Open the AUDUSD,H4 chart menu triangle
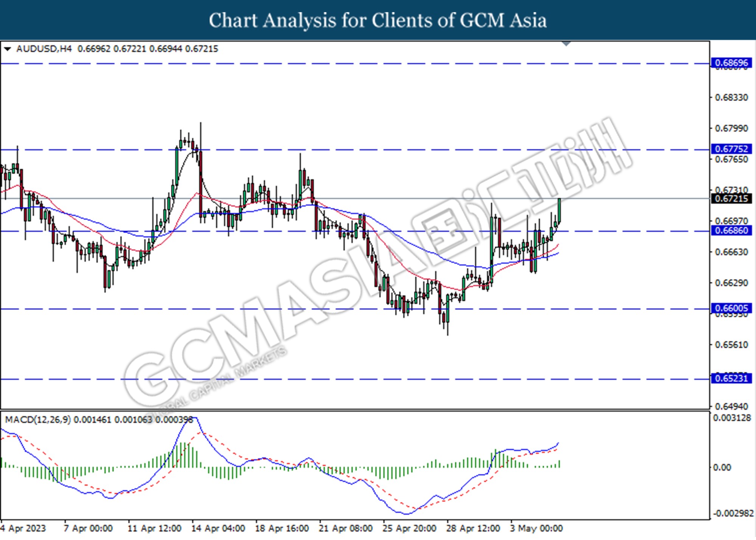 [7, 49]
